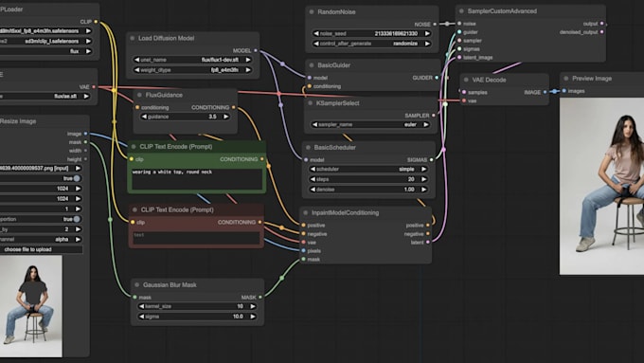644x363 pixels.
Task: Click the 'Resize Image' node title
Action: pos(18,121)
